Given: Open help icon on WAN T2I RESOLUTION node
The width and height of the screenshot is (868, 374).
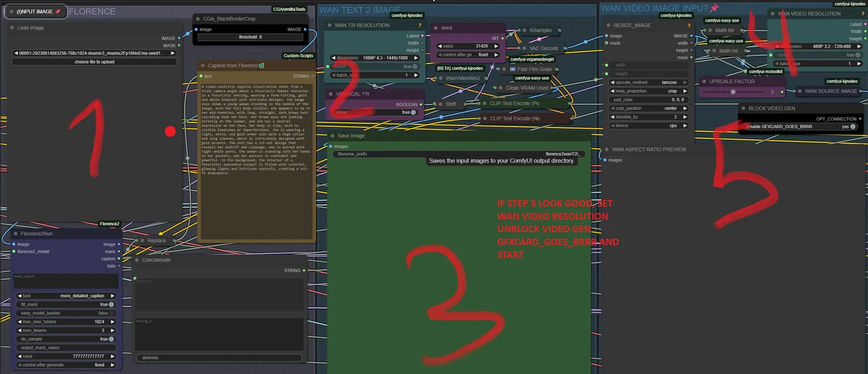Looking at the screenshot, I should [420, 25].
